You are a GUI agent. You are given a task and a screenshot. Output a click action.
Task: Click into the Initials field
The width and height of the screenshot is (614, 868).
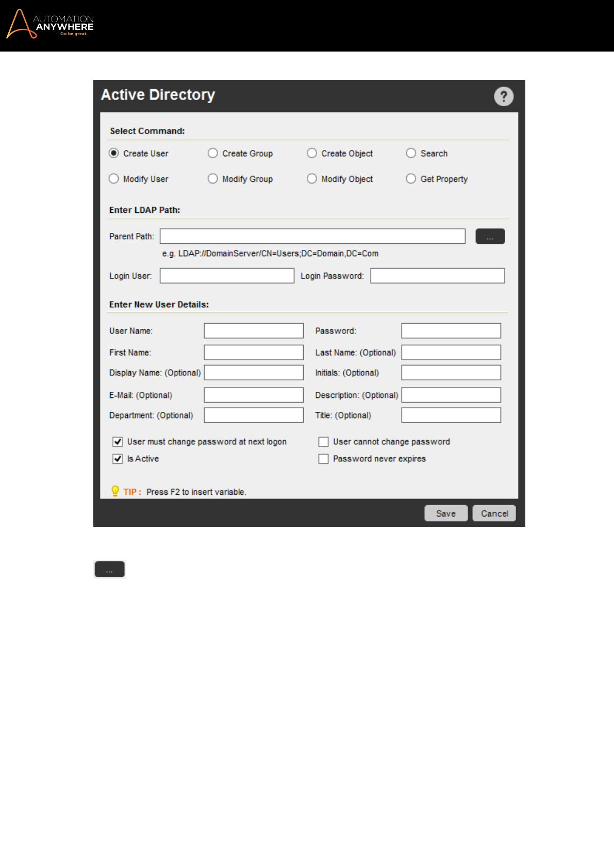pyautogui.click(x=451, y=373)
